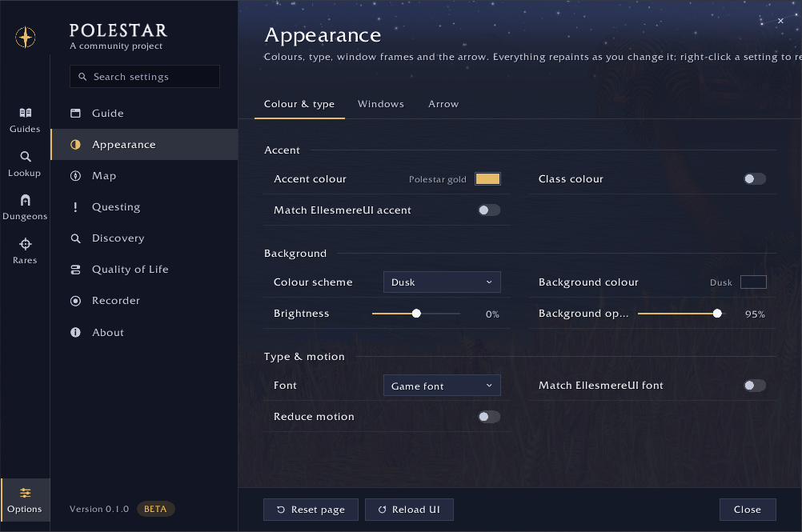Click the Close button
Screen dimensions: 802x532
pyautogui.click(x=748, y=510)
